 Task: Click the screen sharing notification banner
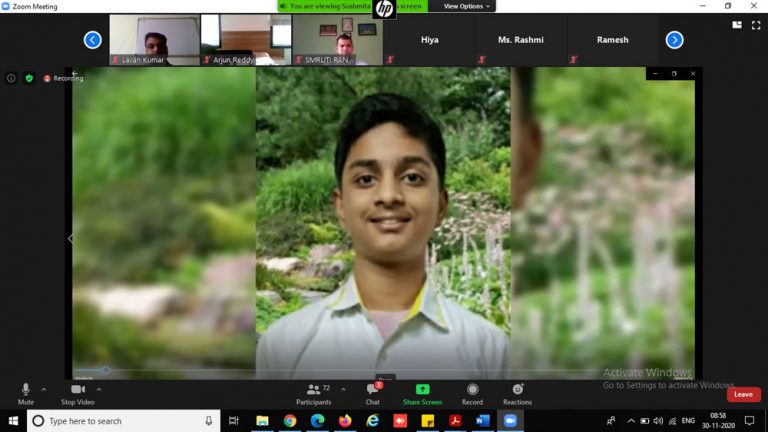[353, 6]
